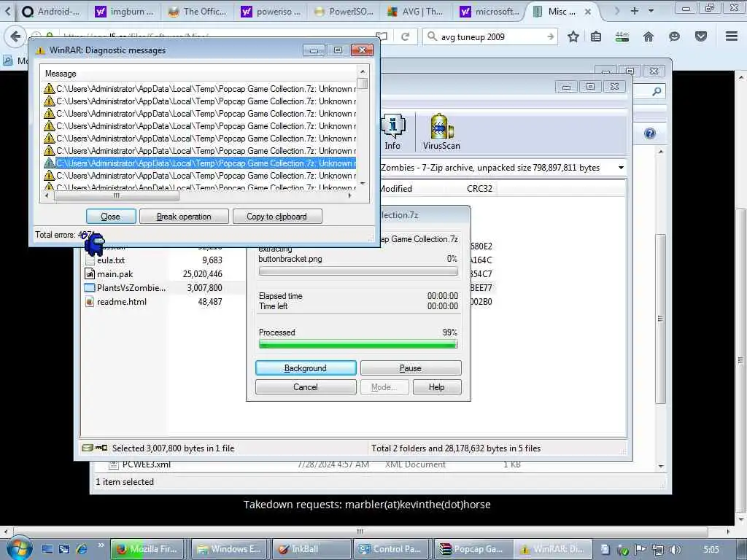This screenshot has width=747, height=560.
Task: Open the WinRAR Info toolbar icon
Action: click(x=393, y=132)
